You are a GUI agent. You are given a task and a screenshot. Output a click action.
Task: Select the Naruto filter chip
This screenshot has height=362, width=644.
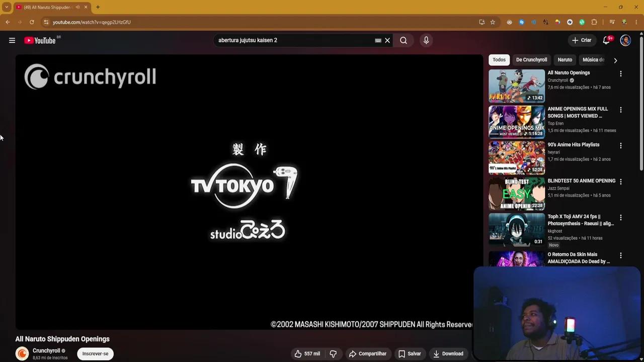565,60
